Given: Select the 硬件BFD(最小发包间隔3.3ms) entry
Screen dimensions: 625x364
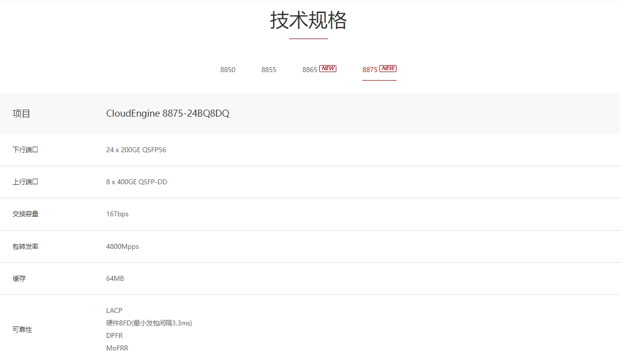Looking at the screenshot, I should coord(149,323).
